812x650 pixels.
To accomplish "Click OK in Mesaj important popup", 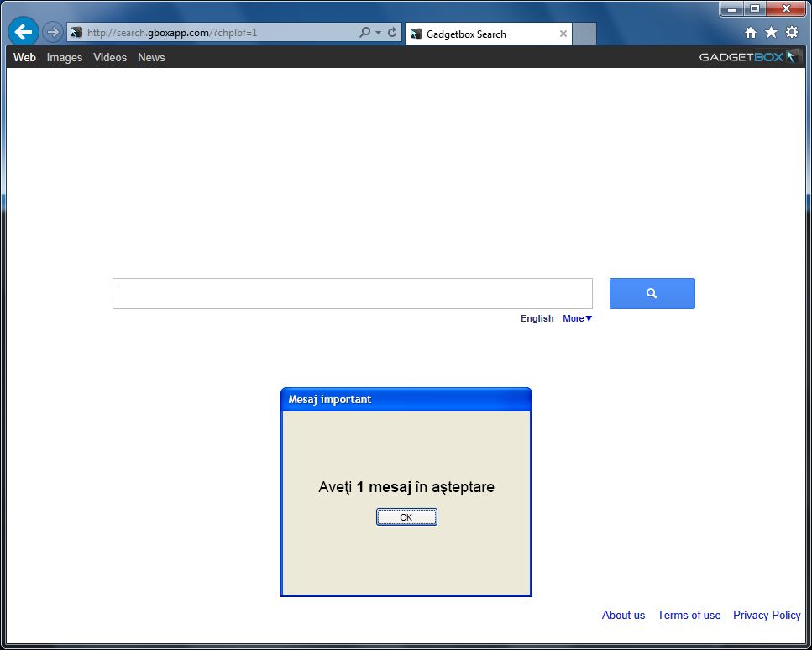I will point(406,516).
